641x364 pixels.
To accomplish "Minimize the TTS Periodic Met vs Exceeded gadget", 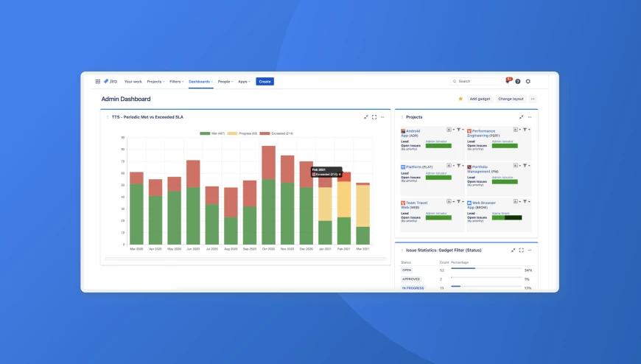I will 366,117.
